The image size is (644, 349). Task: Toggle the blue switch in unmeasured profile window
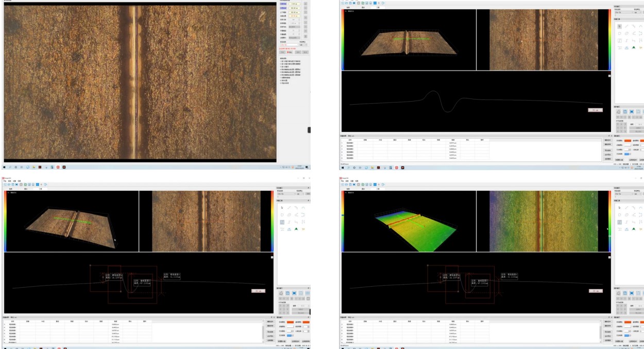coord(627,154)
